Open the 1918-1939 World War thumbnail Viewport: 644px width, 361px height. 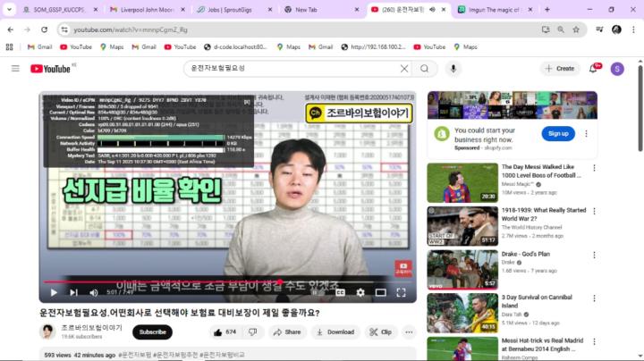[462, 226]
